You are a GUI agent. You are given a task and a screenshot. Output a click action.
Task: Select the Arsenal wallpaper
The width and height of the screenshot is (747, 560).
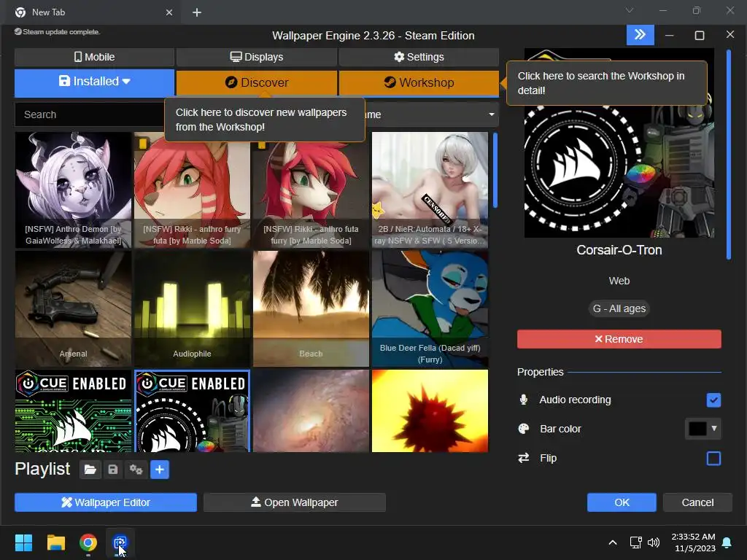coord(74,309)
